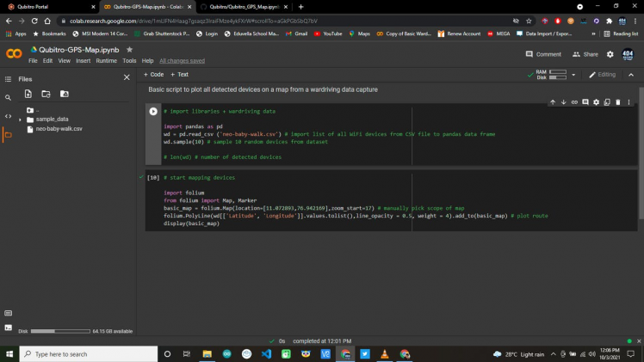Star the Qubitro-GPS-Map notebook
The width and height of the screenshot is (644, 362).
pyautogui.click(x=130, y=50)
